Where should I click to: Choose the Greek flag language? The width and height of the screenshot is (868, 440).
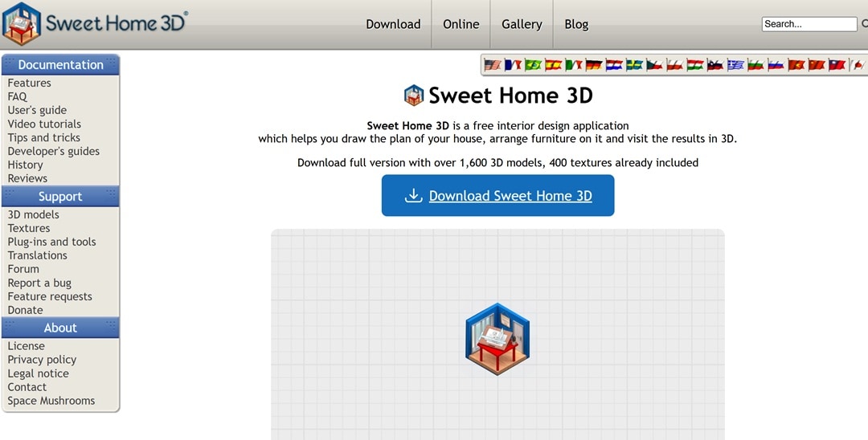(735, 65)
